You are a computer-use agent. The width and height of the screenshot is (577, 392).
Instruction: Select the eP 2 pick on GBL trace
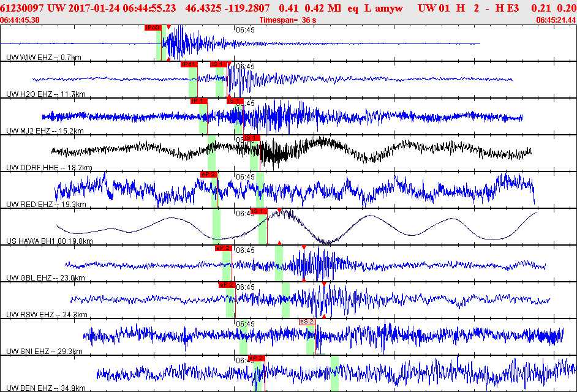[x=223, y=248]
